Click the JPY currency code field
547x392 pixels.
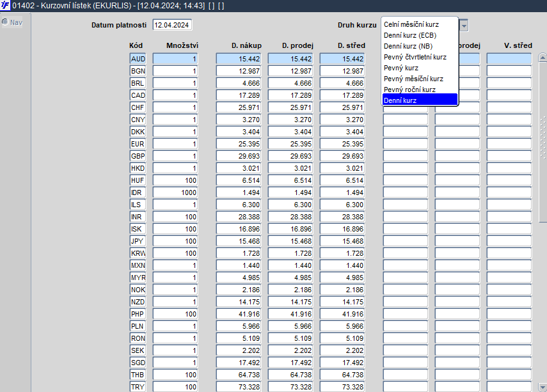(x=138, y=241)
